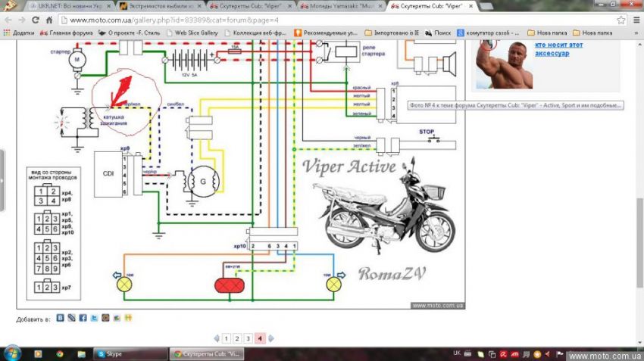
Task: Open gallery page 3
Action: [x=248, y=338]
